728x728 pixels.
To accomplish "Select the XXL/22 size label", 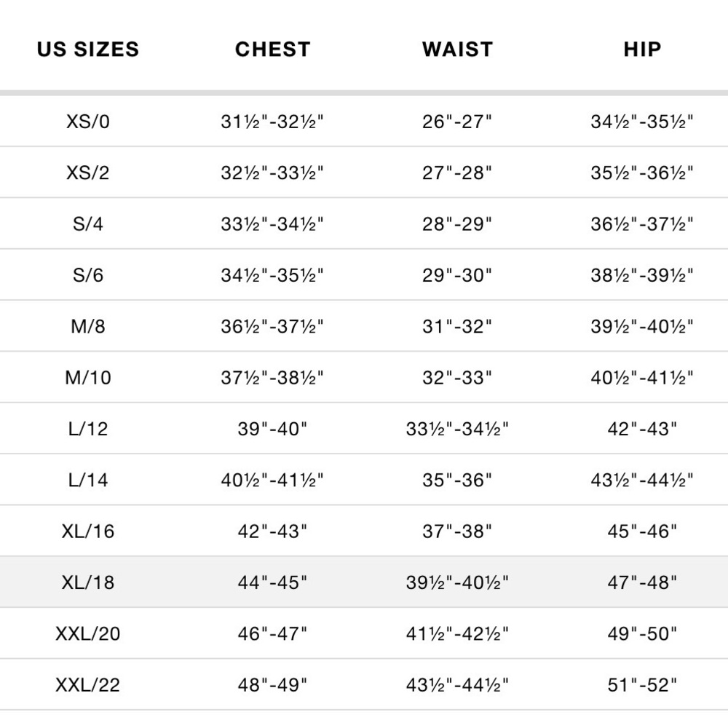I will 88,685.
